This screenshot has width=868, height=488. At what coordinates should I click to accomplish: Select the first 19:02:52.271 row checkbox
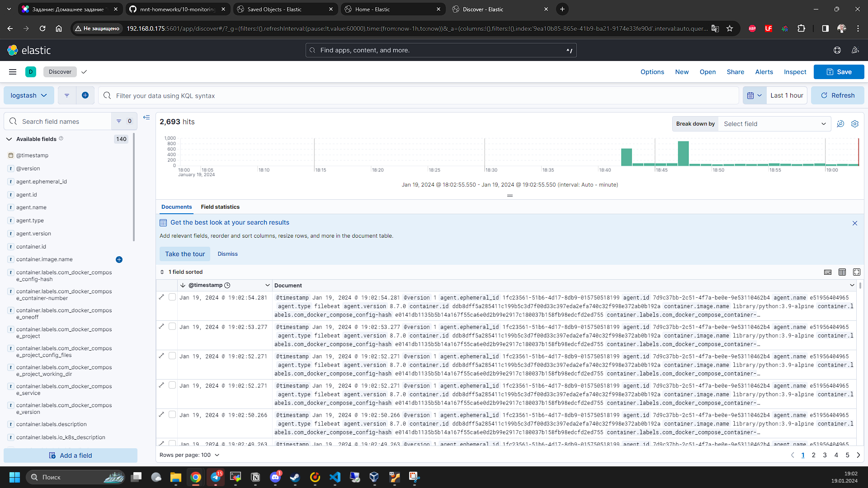click(172, 356)
